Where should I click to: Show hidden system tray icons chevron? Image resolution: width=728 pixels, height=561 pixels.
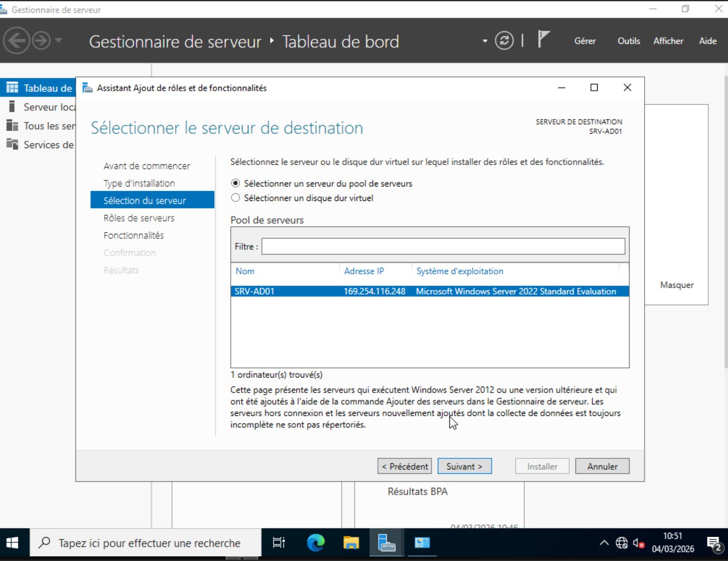coord(604,543)
